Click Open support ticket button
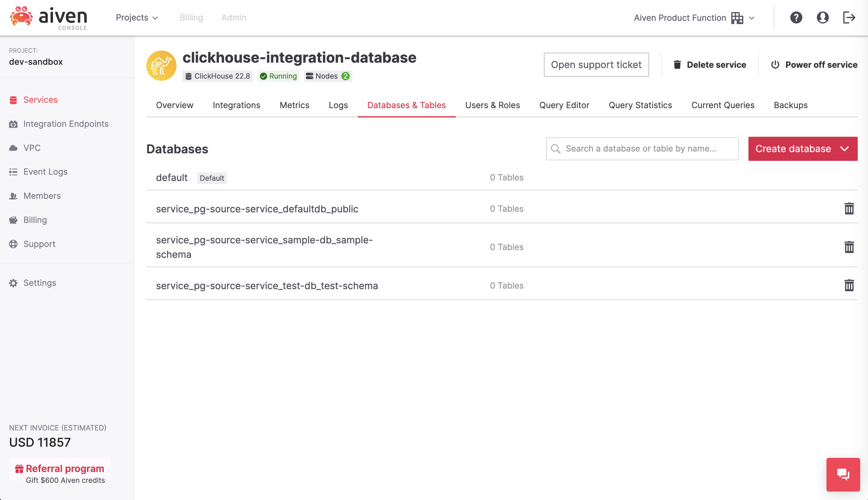The width and height of the screenshot is (868, 500). pyautogui.click(x=596, y=64)
